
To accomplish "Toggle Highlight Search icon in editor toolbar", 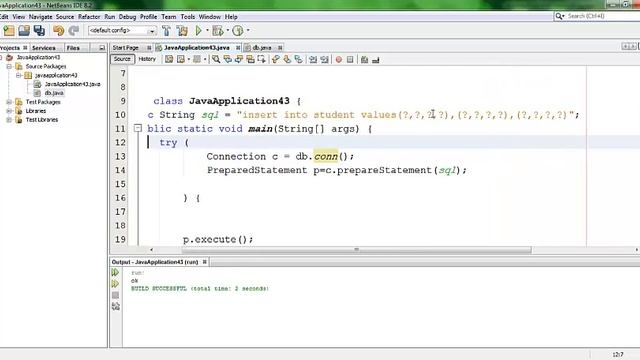I will (250, 60).
